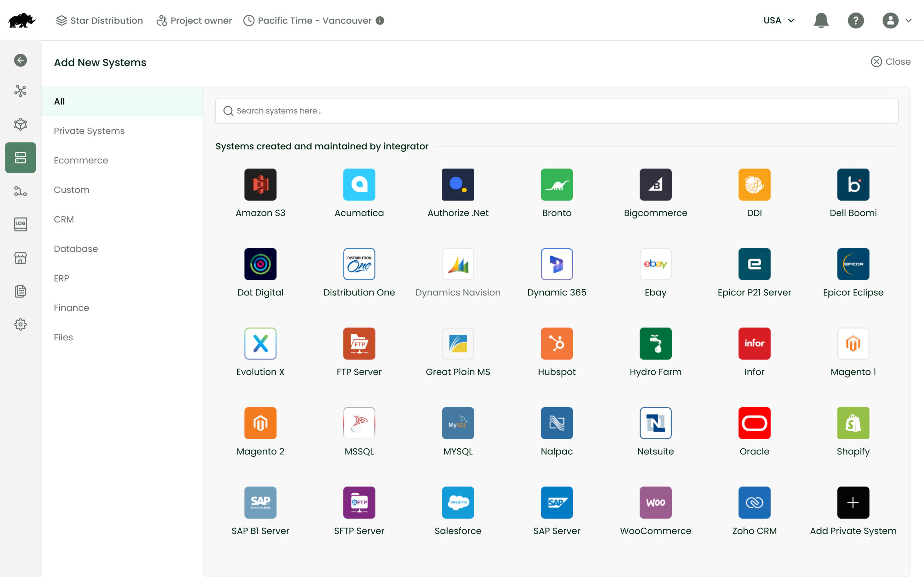The image size is (924, 577).
Task: Click the back arrow sidebar icon
Action: point(20,60)
